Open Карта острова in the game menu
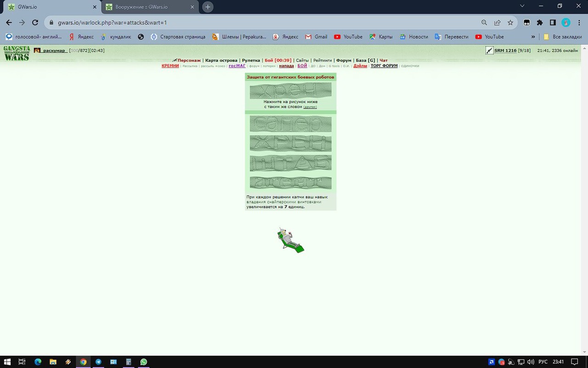The width and height of the screenshot is (588, 368). (x=221, y=60)
